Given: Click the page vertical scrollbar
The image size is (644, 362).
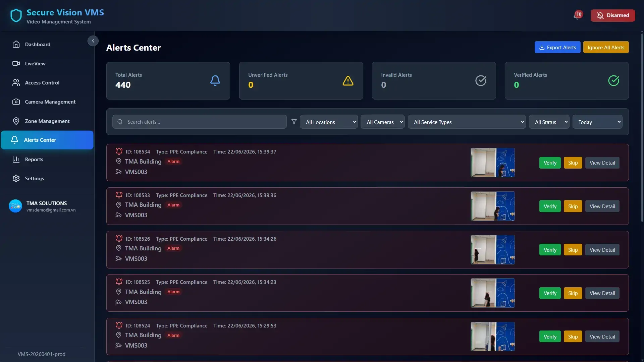Looking at the screenshot, I should click(x=642, y=127).
